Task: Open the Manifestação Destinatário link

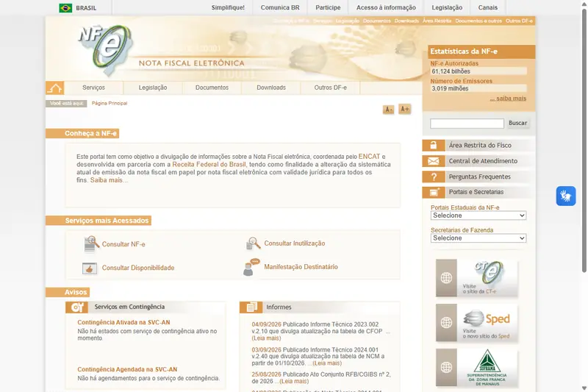Action: [x=301, y=267]
